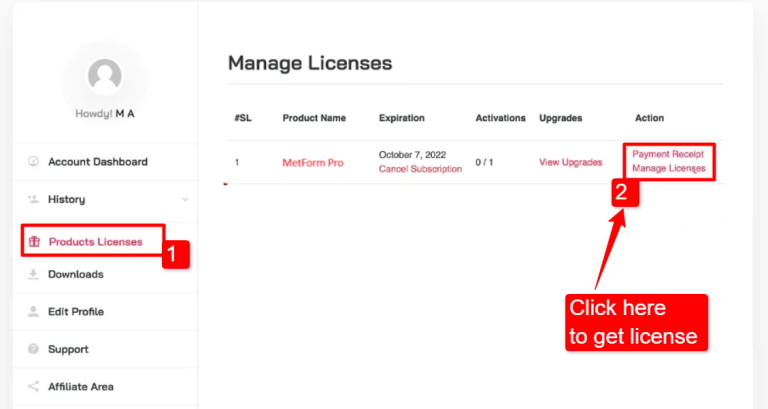
Task: Click the Account Dashboard sidebar icon
Action: [33, 162]
